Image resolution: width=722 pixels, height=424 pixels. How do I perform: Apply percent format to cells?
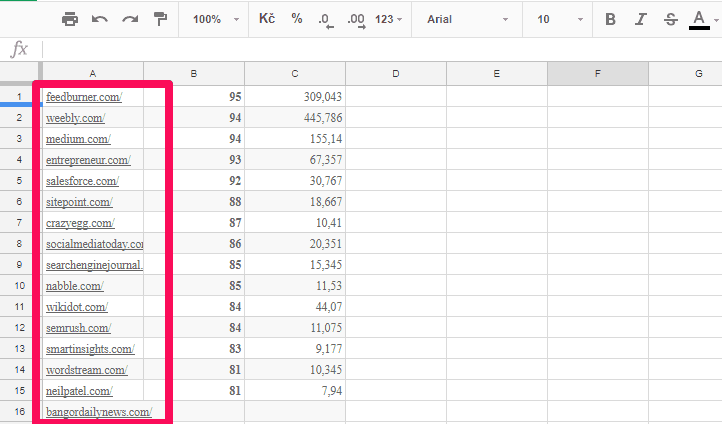point(297,19)
